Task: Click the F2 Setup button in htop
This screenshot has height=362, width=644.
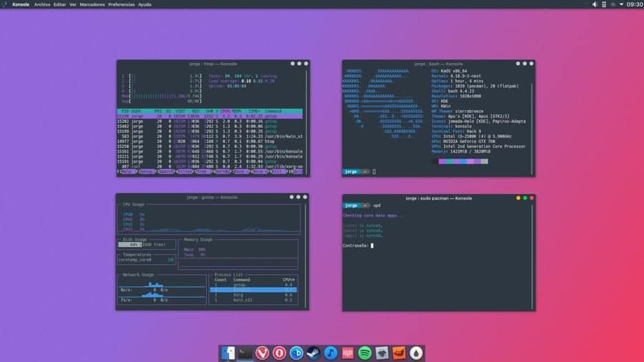Action: (x=146, y=172)
